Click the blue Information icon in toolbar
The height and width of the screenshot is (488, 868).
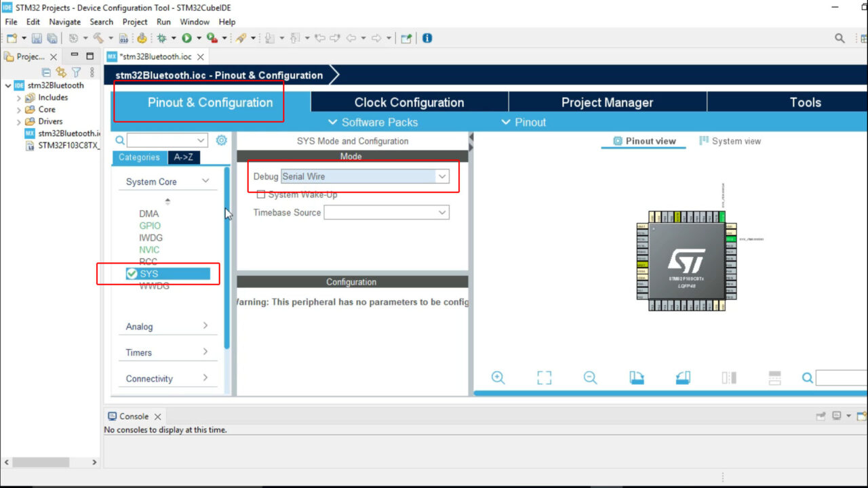pyautogui.click(x=427, y=39)
